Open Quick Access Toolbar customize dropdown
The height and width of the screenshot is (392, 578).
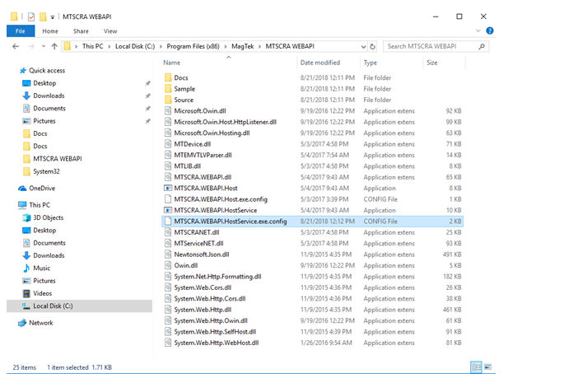(x=54, y=16)
